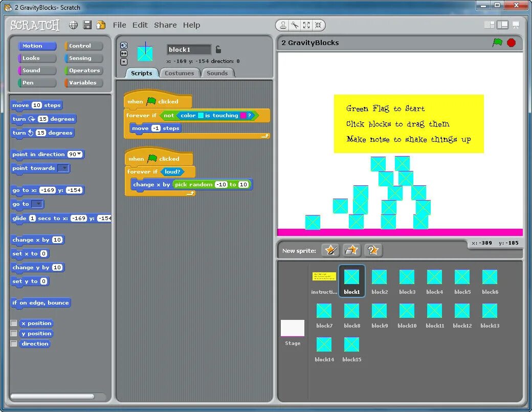
Task: Click the red stop sign button
Action: tap(512, 43)
